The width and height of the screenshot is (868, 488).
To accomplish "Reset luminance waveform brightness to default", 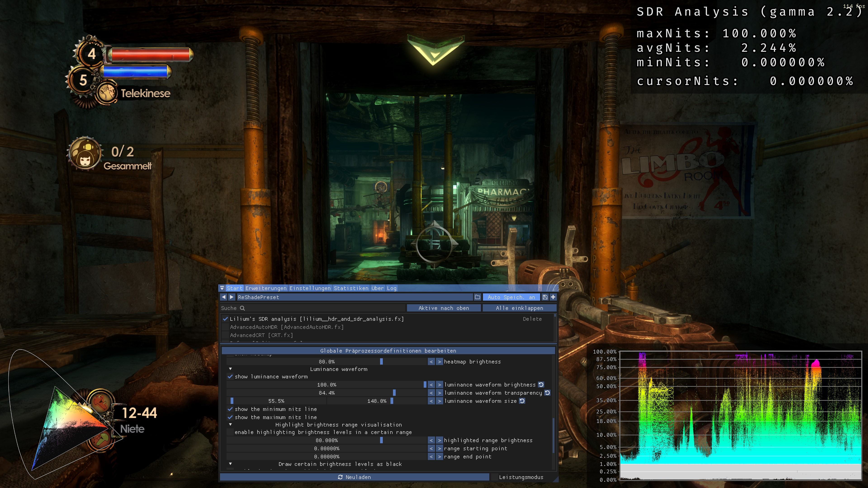I will 541,385.
